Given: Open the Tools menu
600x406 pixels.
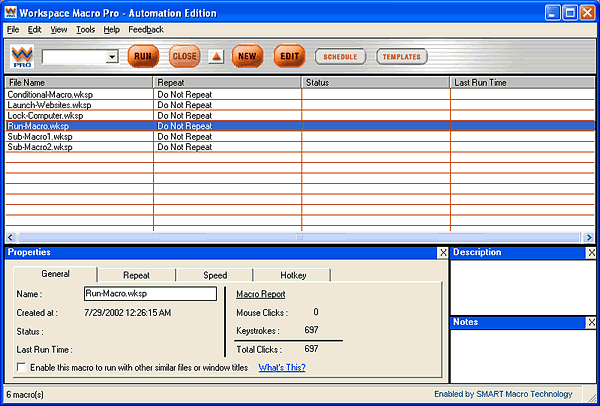Looking at the screenshot, I should [x=85, y=29].
